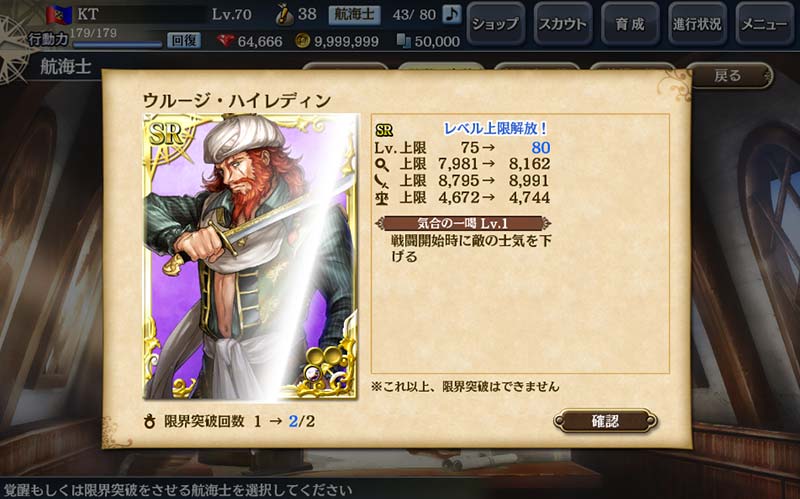Toggle the music note sound icon
800x499 pixels.
451,14
